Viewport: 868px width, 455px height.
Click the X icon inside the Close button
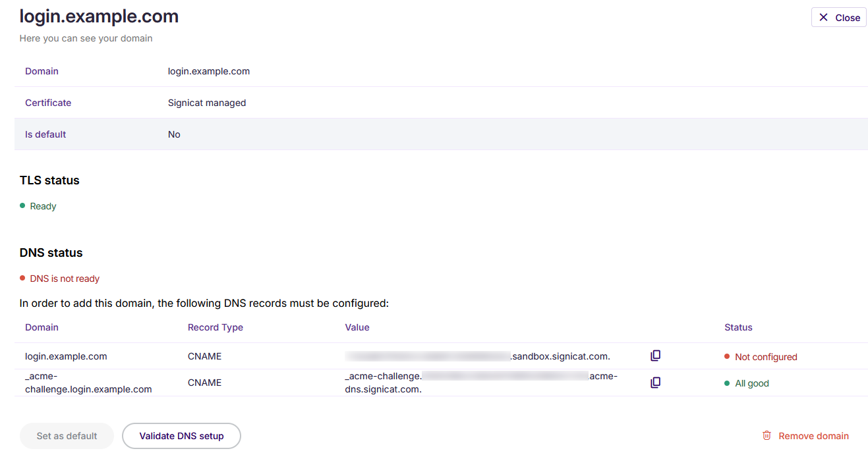pyautogui.click(x=825, y=17)
